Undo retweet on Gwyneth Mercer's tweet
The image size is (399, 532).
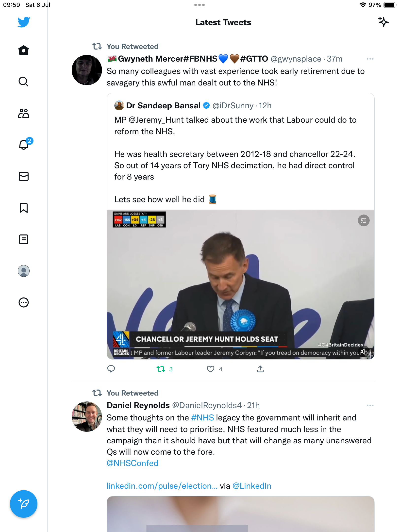point(161,369)
